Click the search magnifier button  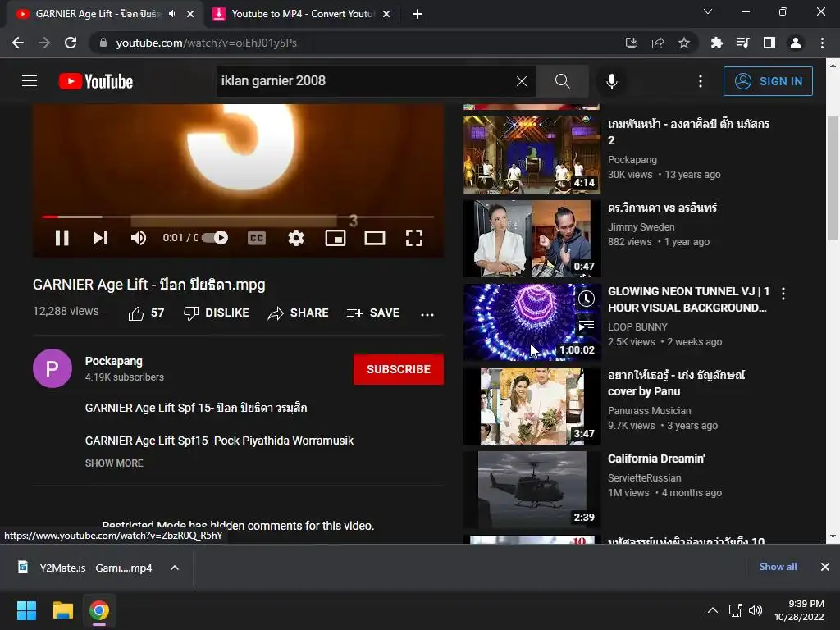(x=563, y=81)
